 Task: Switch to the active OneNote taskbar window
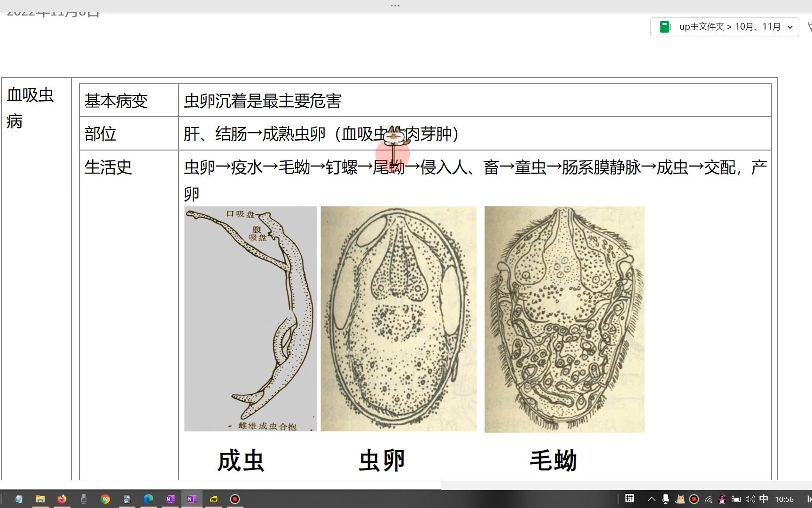pos(192,499)
